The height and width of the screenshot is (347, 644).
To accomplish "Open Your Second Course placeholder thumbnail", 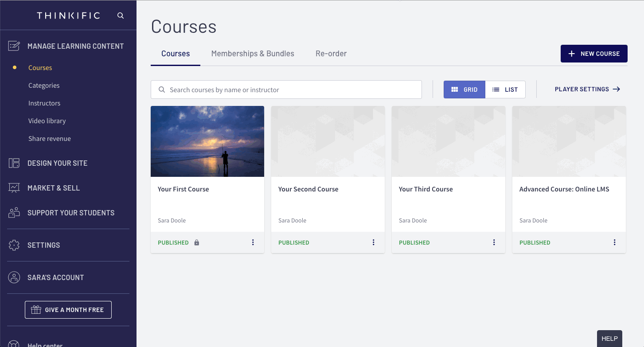I will tap(328, 141).
